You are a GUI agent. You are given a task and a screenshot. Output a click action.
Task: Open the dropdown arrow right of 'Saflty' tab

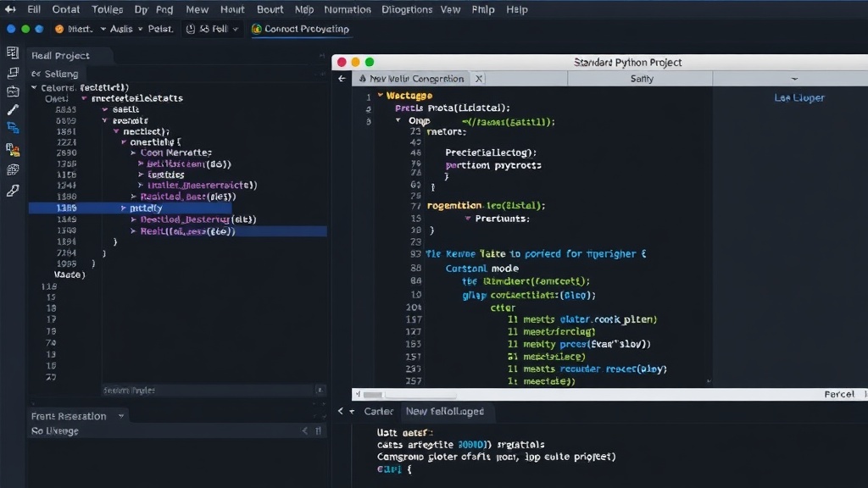pyautogui.click(x=794, y=79)
